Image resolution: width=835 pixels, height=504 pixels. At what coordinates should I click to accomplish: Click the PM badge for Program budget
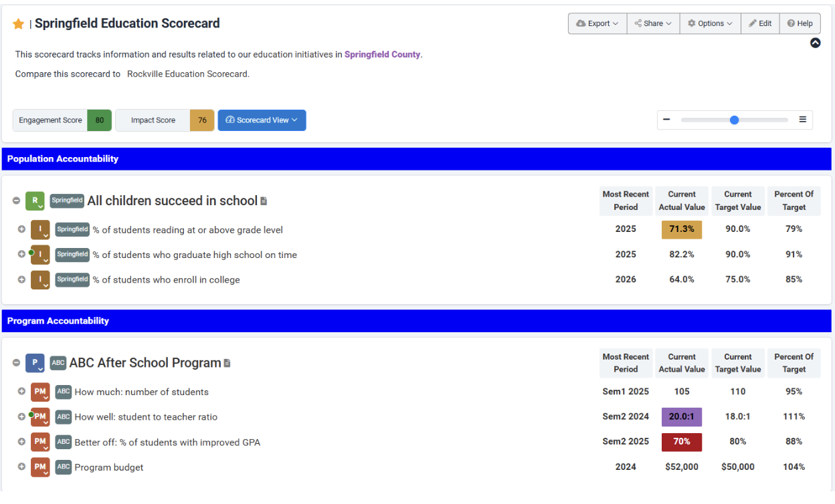[40, 467]
